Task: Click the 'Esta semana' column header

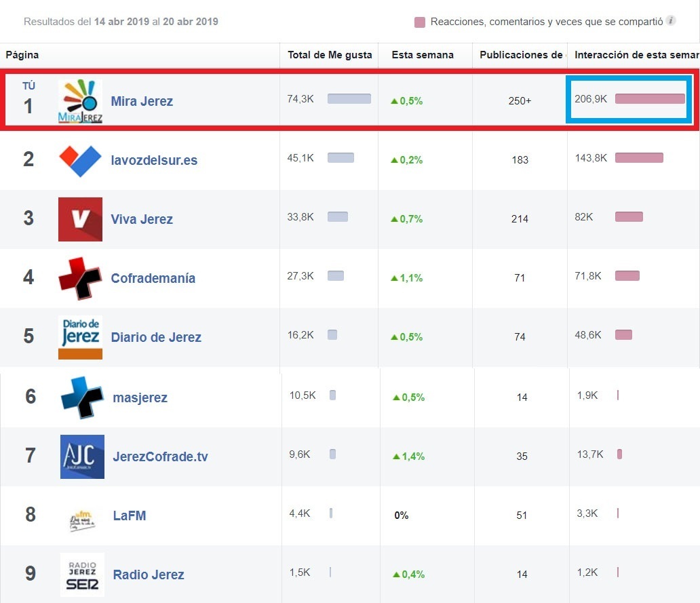Action: 423,55
